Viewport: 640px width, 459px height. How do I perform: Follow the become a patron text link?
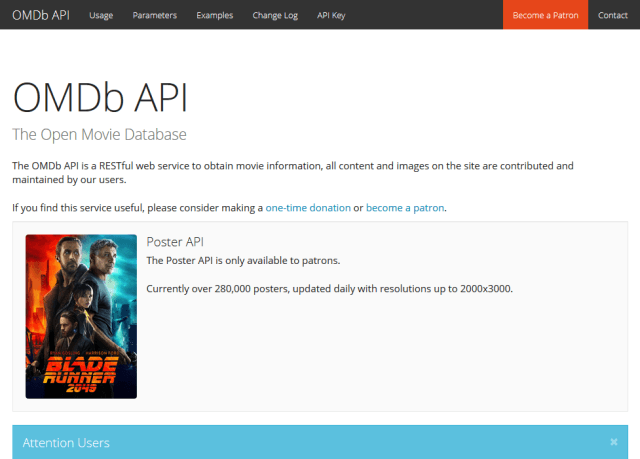pyautogui.click(x=405, y=208)
